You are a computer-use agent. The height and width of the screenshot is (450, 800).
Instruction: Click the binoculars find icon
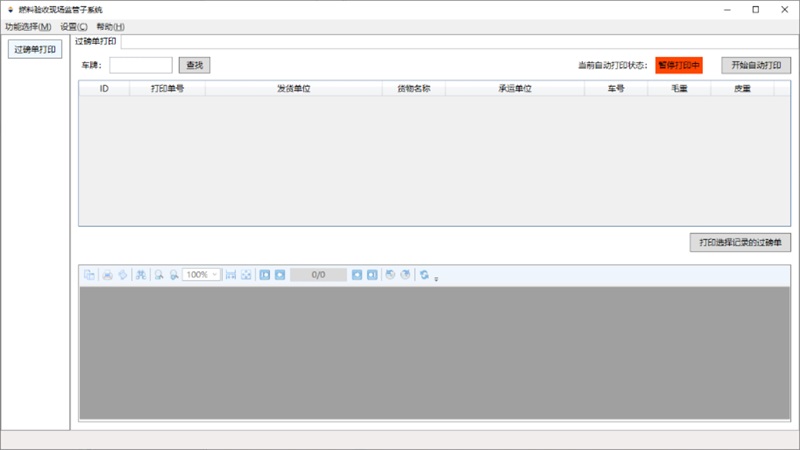[x=141, y=275]
